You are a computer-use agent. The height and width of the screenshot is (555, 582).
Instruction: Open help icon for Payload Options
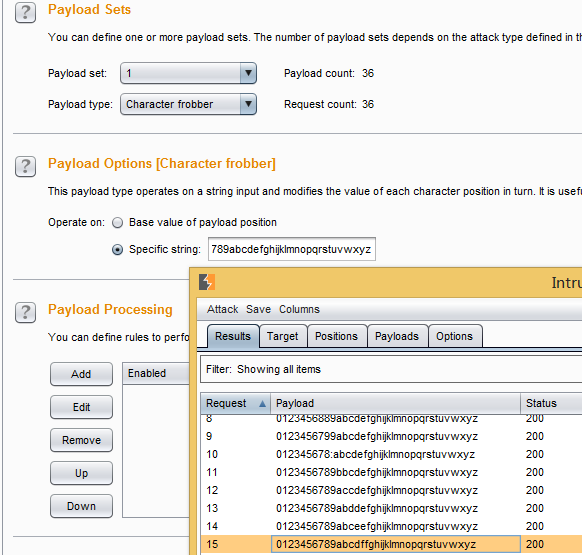point(25,166)
